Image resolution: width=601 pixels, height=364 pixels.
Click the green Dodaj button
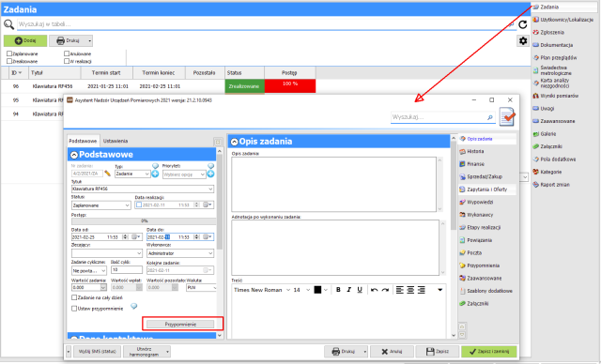click(25, 40)
